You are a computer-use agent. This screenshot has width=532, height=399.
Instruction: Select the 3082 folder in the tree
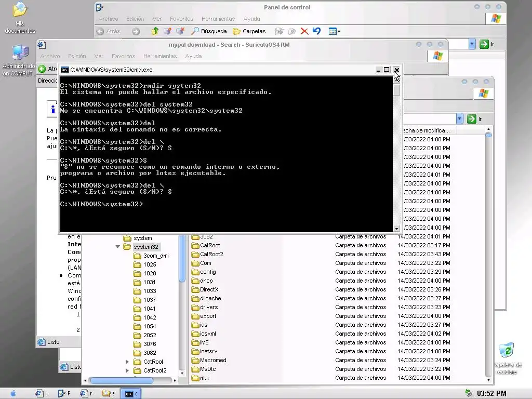pyautogui.click(x=150, y=353)
